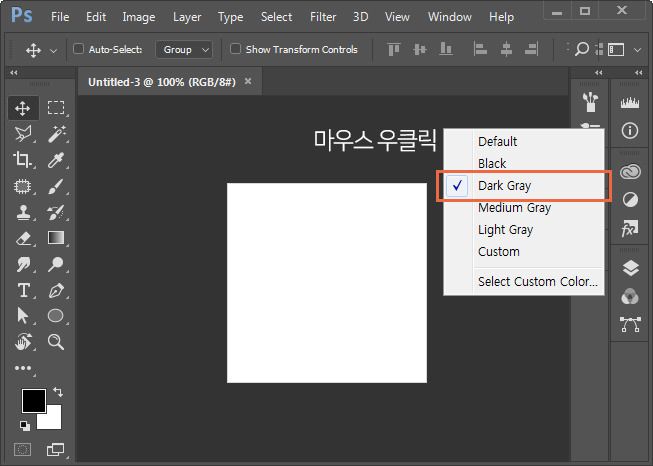
Task: Select the Brush tool
Action: coord(56,186)
